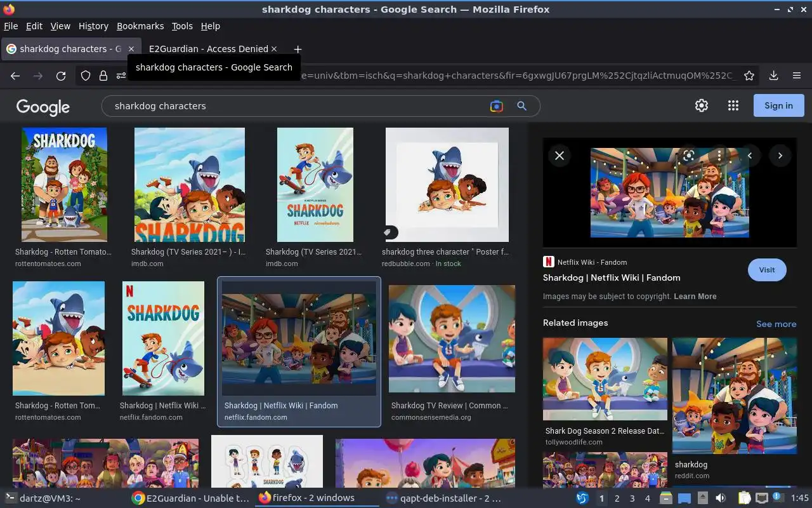Open the Firefox downloads panel
This screenshot has width=812, height=508.
(x=773, y=76)
